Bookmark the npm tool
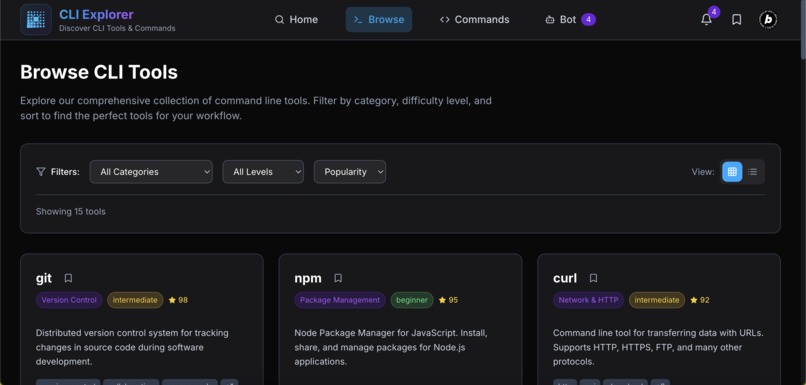 tap(338, 278)
